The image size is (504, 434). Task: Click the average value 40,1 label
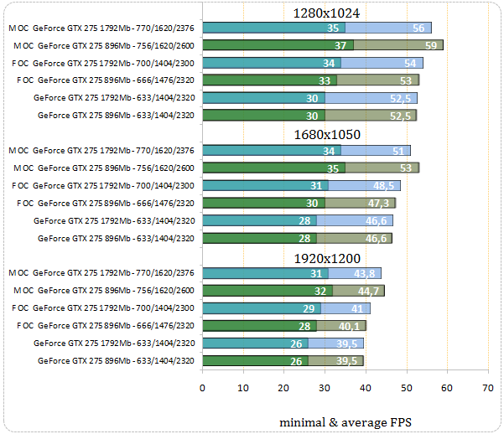[x=350, y=327]
